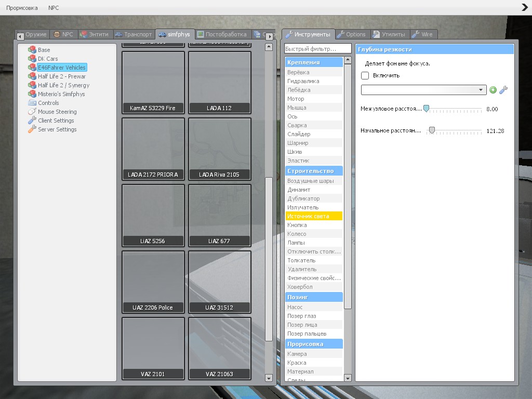Spawn the LADA Riva 2105 vehicle

220,149
